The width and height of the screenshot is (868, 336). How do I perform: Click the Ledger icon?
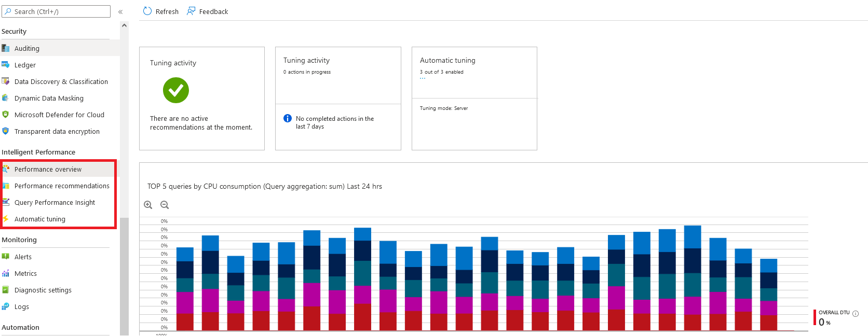point(6,65)
